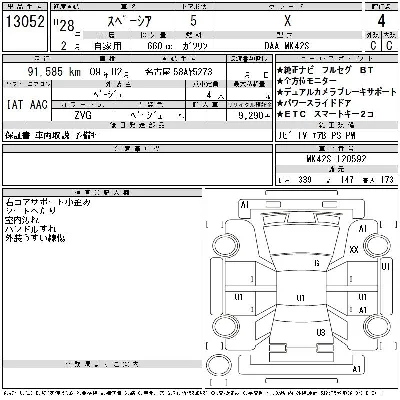Screen dimensions: 400x400
Task: Click the 純正ナビ フルセグ BT line
Action: coord(325,70)
